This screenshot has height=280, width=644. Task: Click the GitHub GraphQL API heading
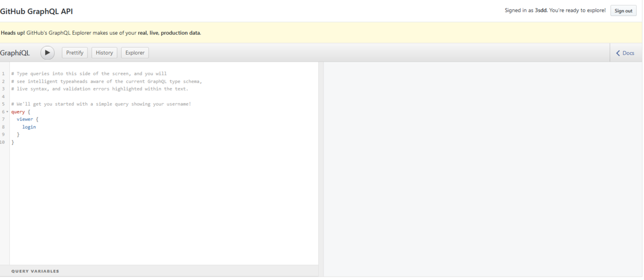point(36,11)
